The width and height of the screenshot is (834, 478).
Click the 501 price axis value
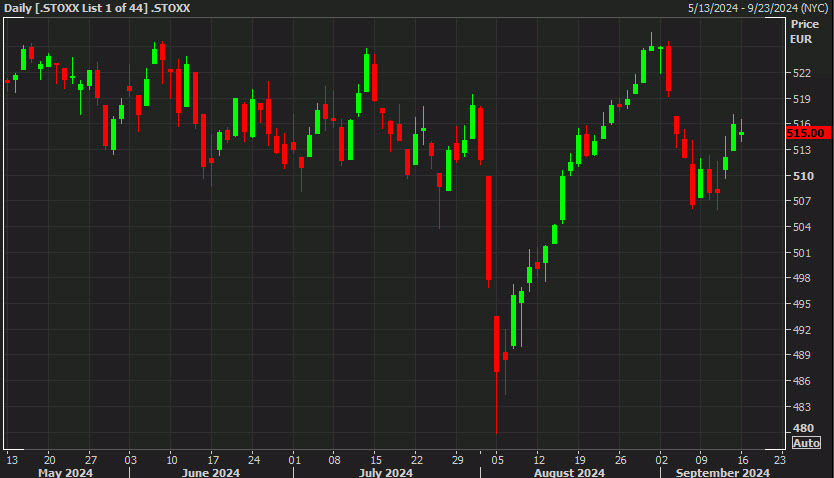(802, 253)
